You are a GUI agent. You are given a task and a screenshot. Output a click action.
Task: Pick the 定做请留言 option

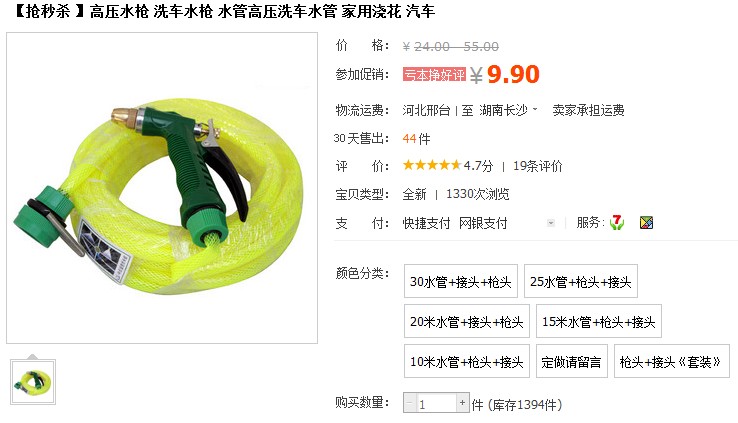571,361
